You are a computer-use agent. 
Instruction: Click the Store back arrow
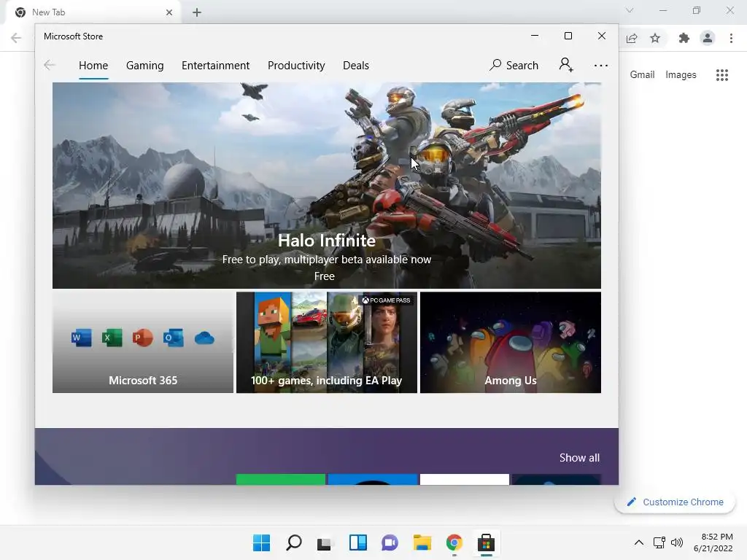click(49, 65)
